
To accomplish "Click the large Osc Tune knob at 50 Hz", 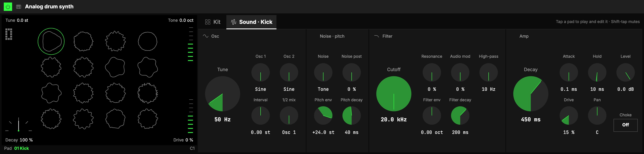I will [x=223, y=94].
